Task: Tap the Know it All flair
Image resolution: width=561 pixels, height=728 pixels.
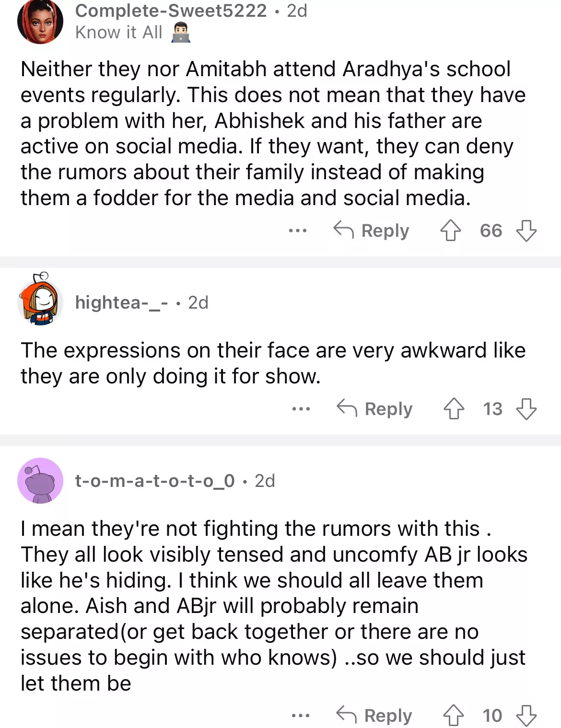Action: pos(119,33)
